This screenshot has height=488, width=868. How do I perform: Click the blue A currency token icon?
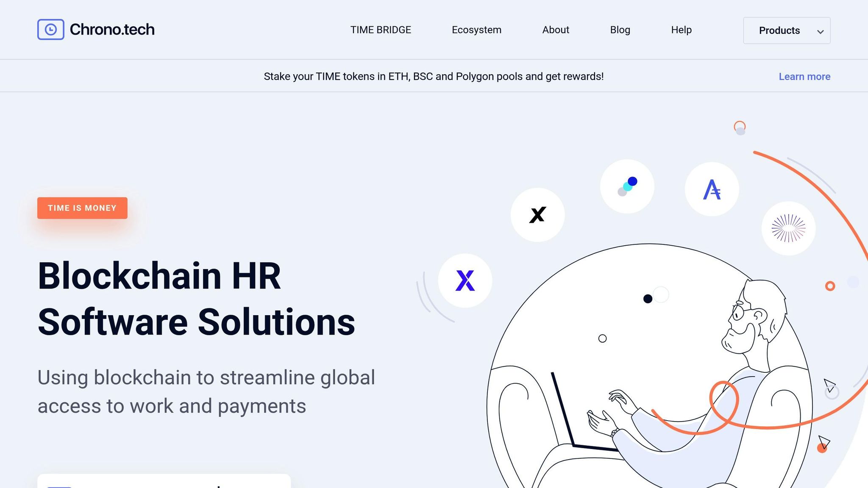[x=712, y=189]
